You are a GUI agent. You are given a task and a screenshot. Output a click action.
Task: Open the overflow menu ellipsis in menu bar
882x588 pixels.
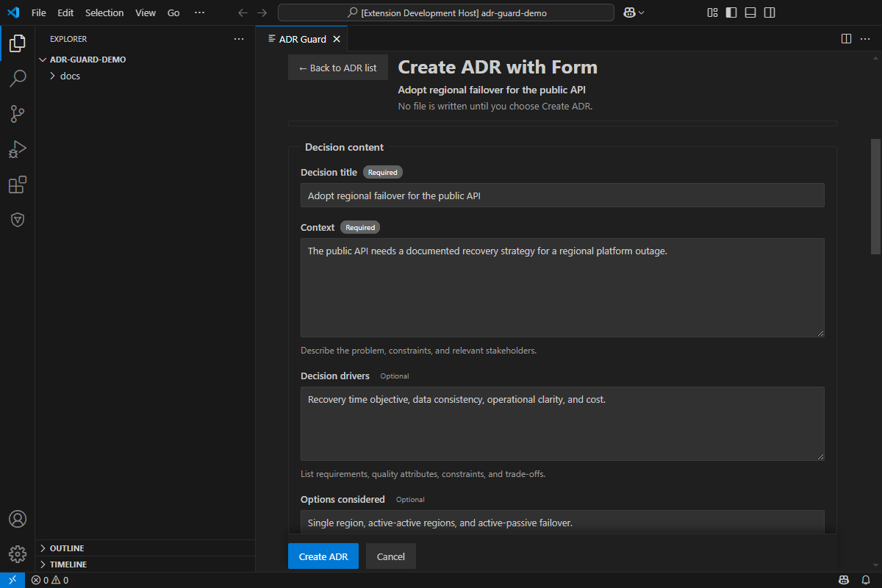pos(200,12)
